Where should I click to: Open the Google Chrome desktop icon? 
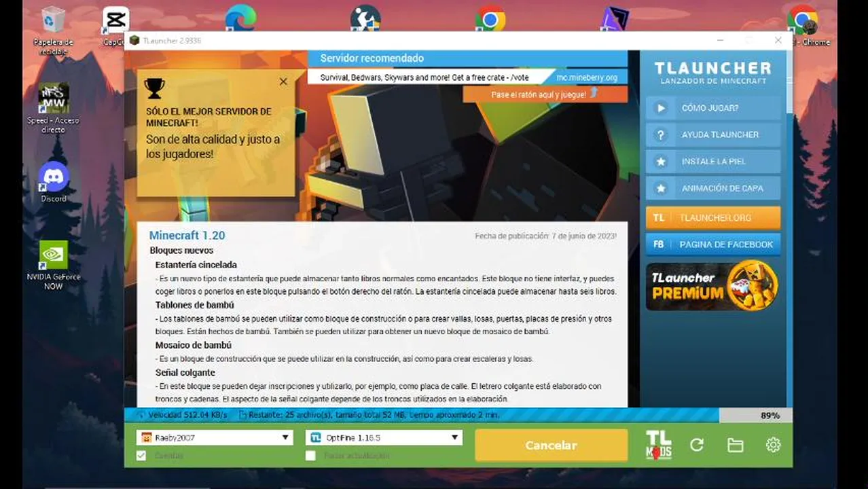click(490, 18)
